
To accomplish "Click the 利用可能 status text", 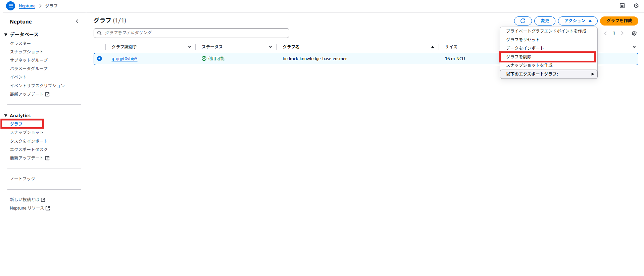I will pos(216,58).
